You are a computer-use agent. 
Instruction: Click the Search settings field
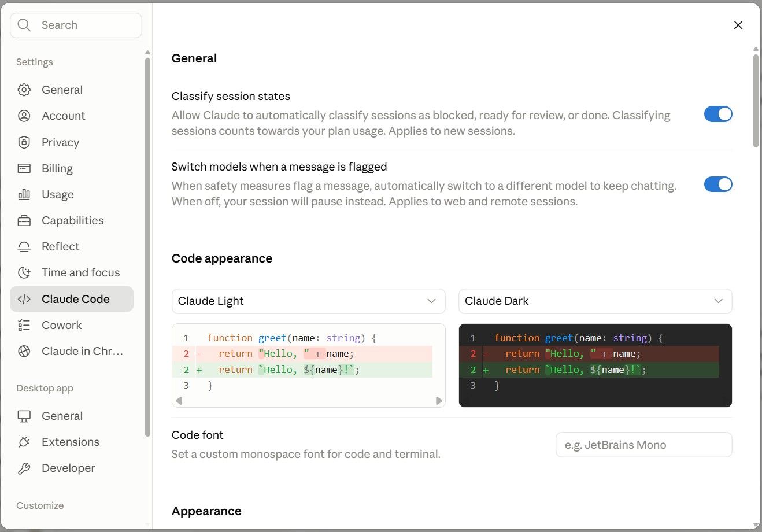[76, 25]
